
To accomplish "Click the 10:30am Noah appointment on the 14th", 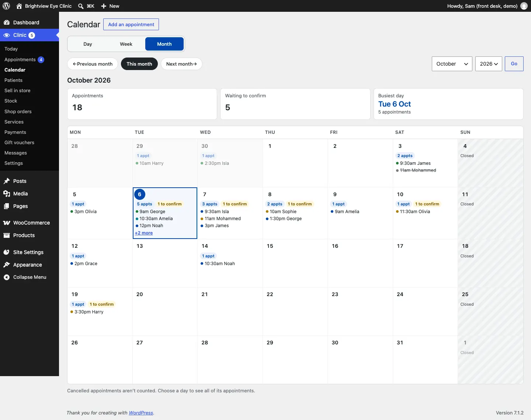I will click(x=218, y=264).
